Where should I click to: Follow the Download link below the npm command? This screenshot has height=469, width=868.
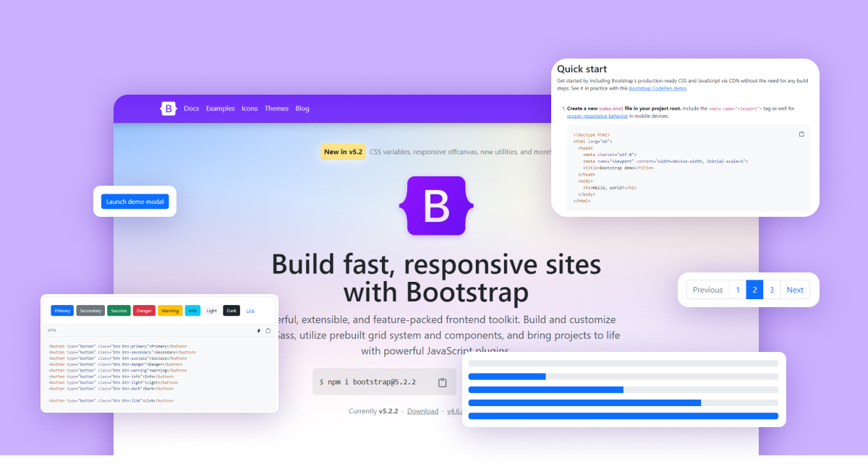423,410
